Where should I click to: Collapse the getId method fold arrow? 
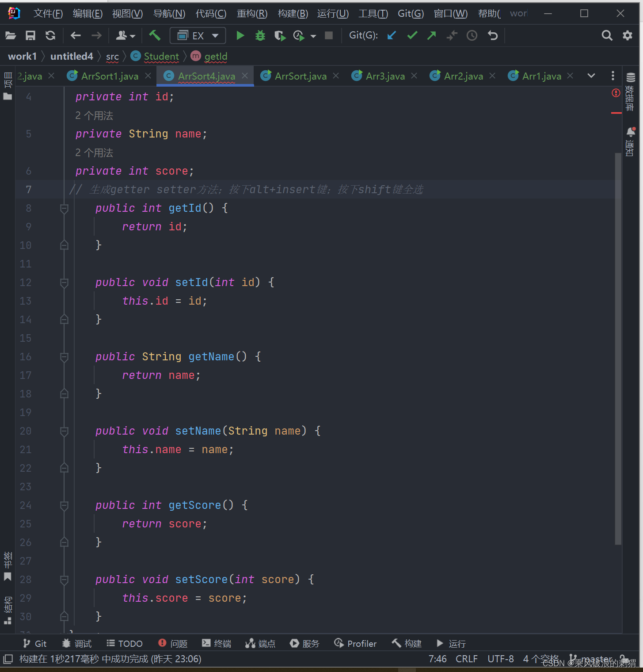point(64,208)
